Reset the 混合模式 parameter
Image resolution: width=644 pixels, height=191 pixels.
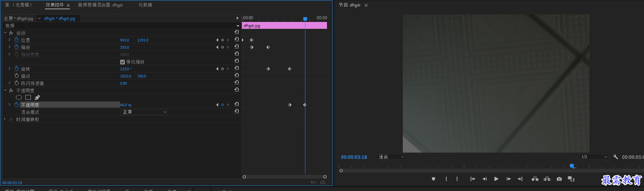[x=237, y=111]
